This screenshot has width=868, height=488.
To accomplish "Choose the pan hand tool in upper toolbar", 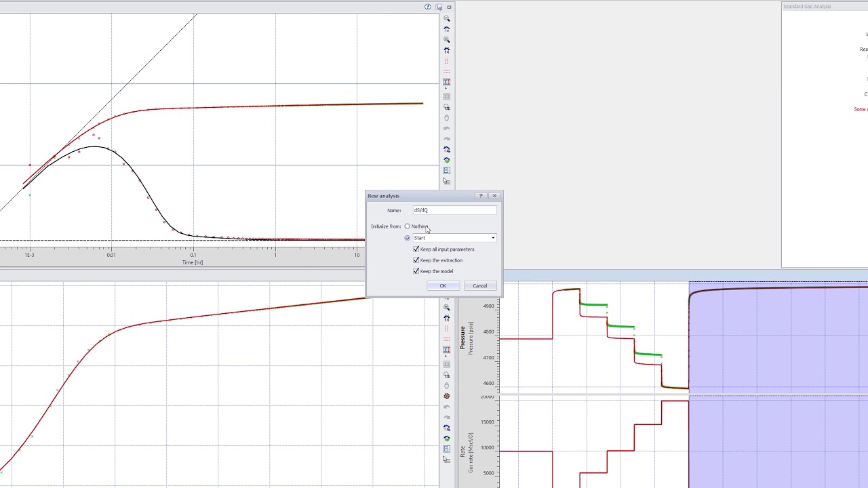I will [446, 117].
